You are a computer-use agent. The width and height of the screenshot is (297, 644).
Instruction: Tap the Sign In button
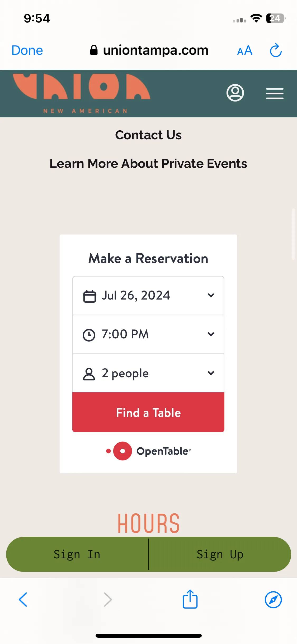[77, 554]
